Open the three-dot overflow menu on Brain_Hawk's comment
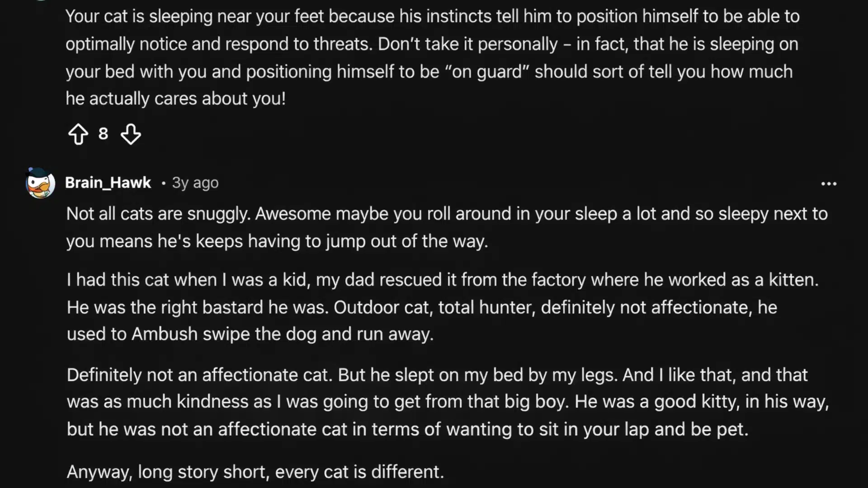 (x=829, y=183)
